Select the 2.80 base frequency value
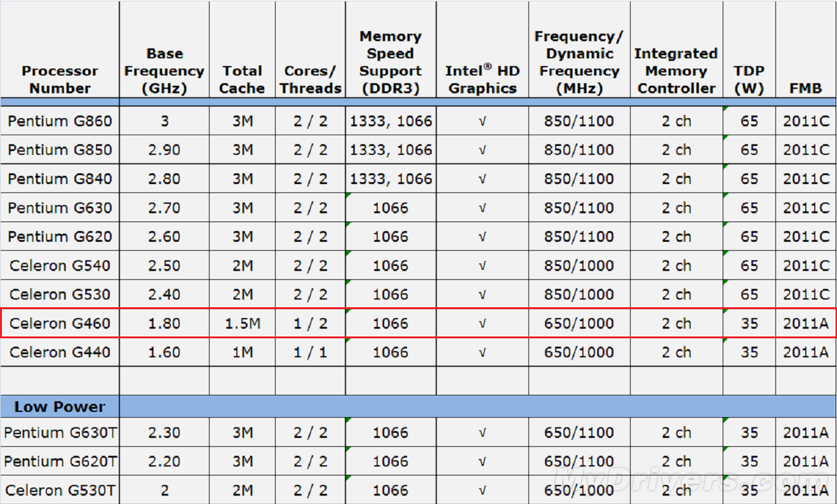Image resolution: width=837 pixels, height=504 pixels. pos(164,179)
